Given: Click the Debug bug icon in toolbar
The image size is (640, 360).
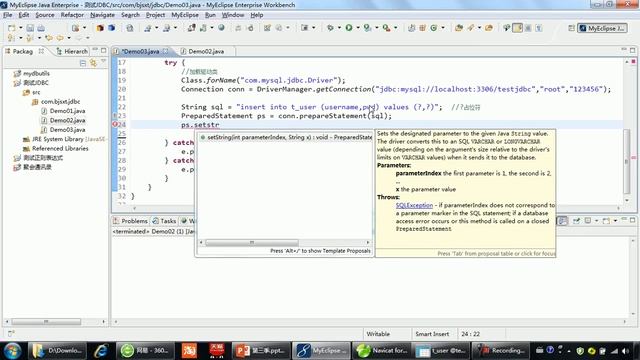Looking at the screenshot, I should (330, 28).
